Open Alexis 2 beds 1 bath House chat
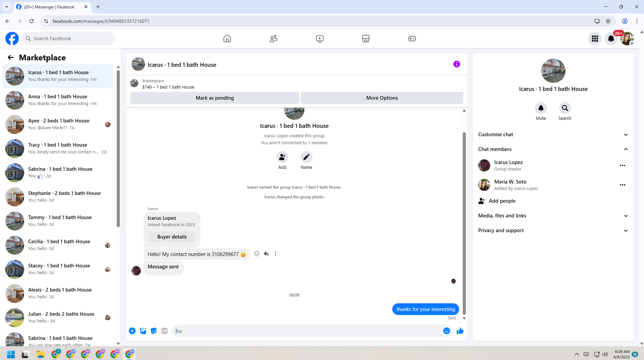The height and width of the screenshot is (360, 644). click(58, 294)
